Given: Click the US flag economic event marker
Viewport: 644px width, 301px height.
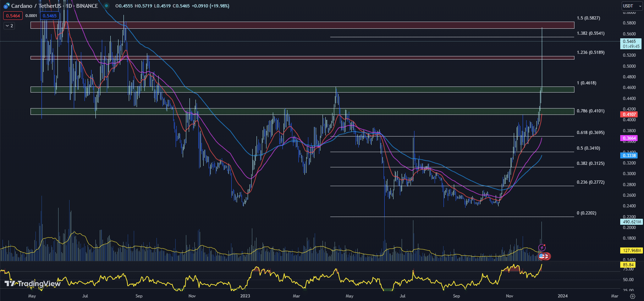Looking at the screenshot, I should (541, 256).
